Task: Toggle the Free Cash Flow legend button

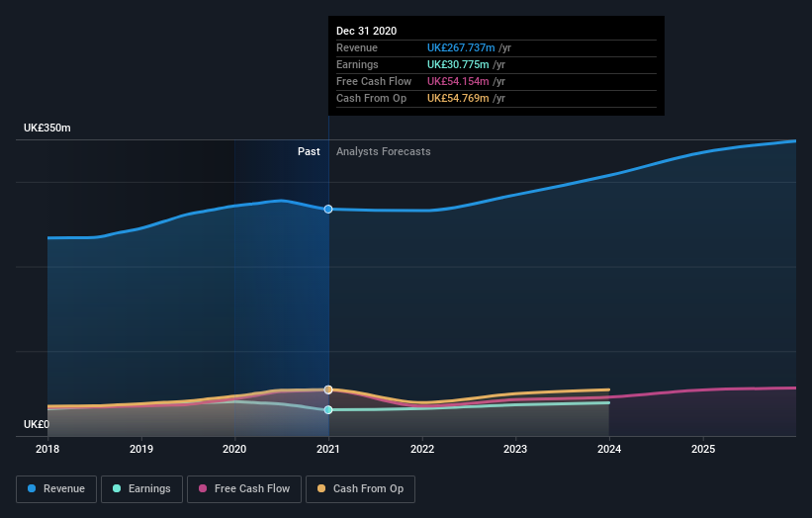Action: tap(244, 489)
